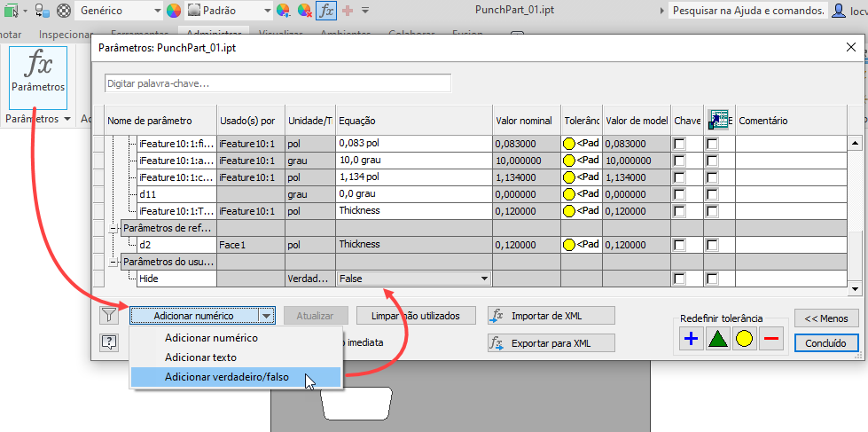The width and height of the screenshot is (868, 432).
Task: Click the Equação column header
Action: 413,120
